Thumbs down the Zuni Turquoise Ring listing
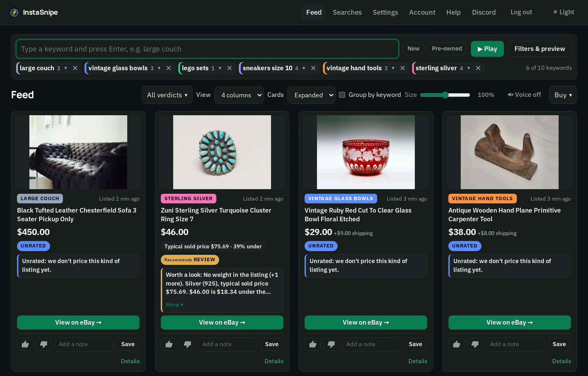Screen dimensions: 588x376 187,344
